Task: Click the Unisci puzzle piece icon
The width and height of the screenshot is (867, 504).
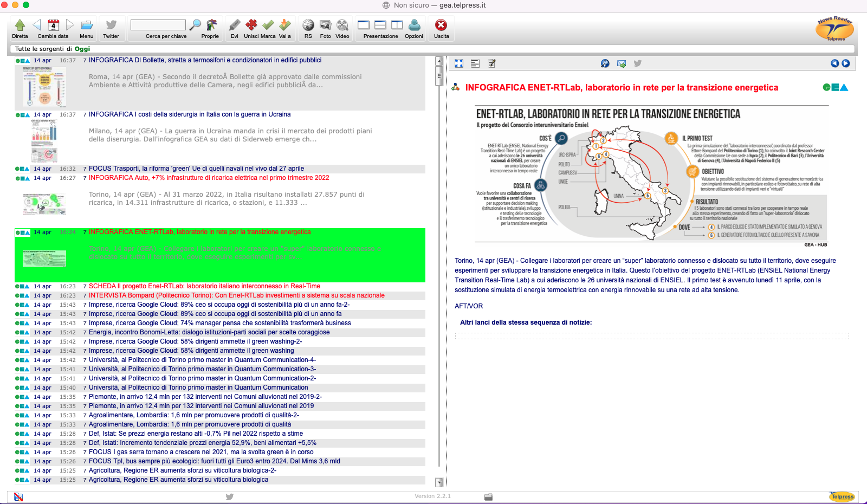Action: click(x=251, y=25)
